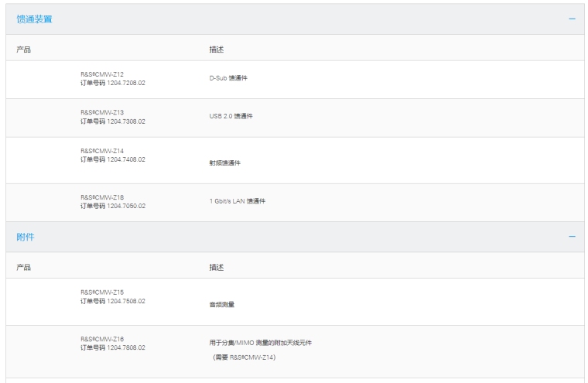Screen dimensions: 588x383
Task: Select the (需要 R&S®CMW-Z14) note
Action: tap(244, 357)
